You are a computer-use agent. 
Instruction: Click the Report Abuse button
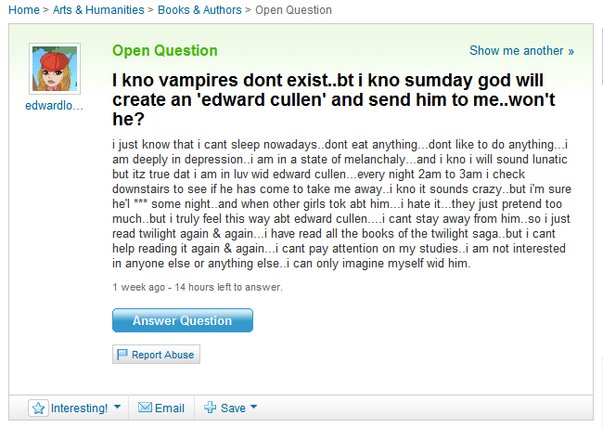156,354
